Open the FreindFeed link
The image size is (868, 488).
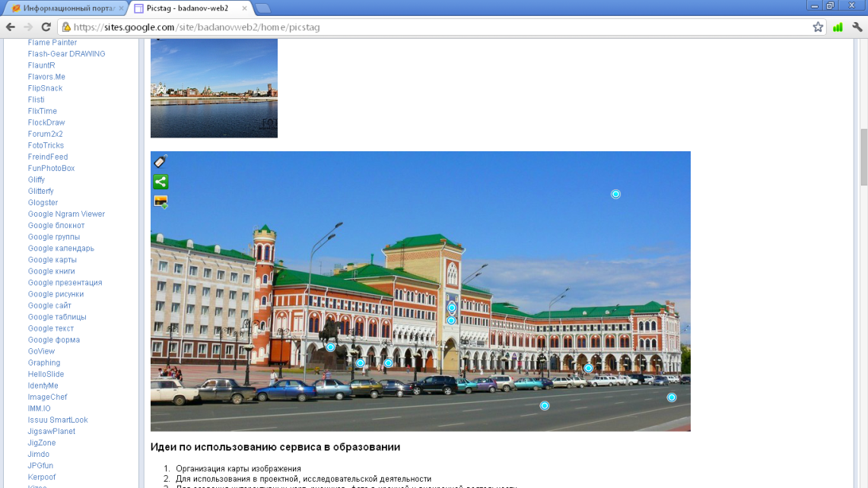[x=48, y=157]
